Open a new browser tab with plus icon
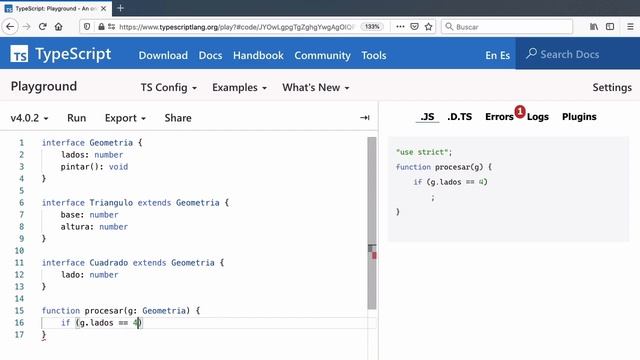 pyautogui.click(x=120, y=8)
